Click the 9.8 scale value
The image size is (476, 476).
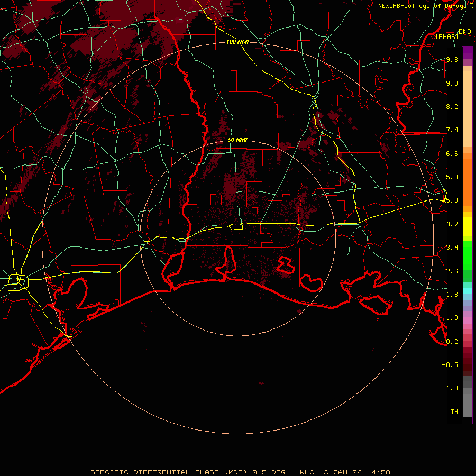[x=452, y=59]
